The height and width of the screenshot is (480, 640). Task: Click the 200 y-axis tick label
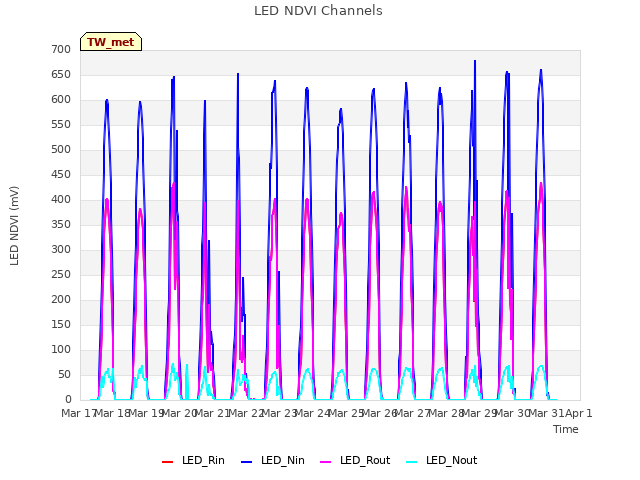click(61, 300)
